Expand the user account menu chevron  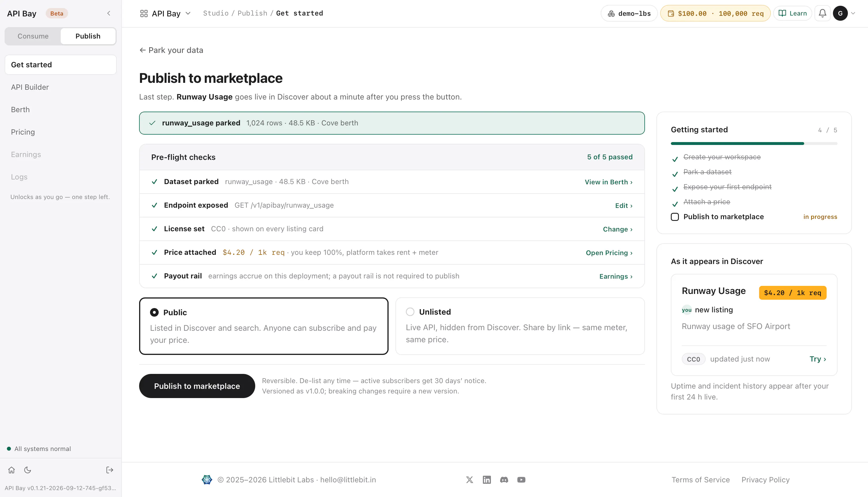click(x=853, y=13)
